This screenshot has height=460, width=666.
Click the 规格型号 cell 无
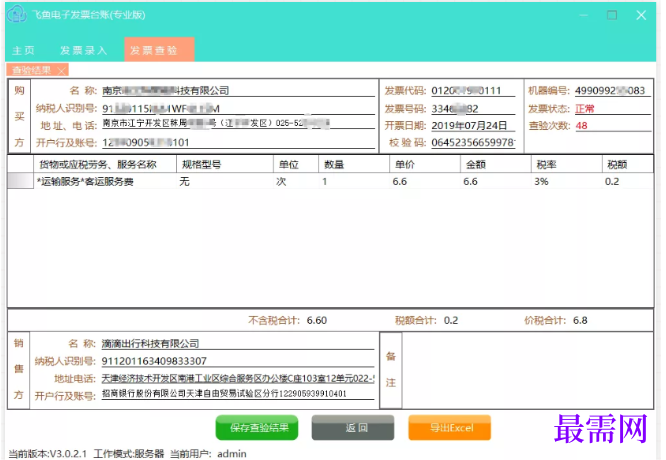coord(225,181)
